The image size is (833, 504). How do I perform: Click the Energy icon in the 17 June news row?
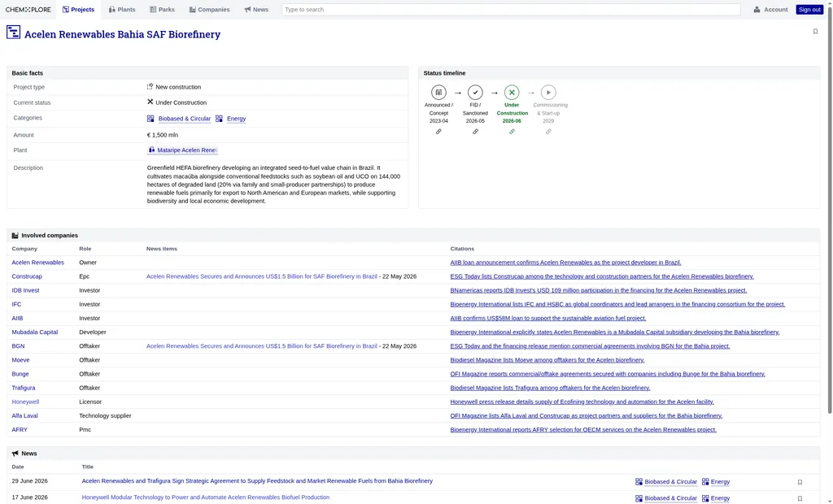click(705, 498)
